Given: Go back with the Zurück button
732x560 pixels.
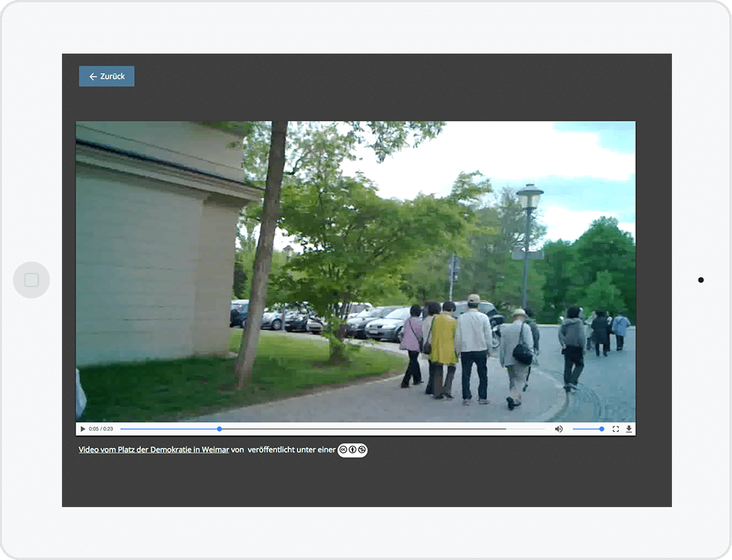Looking at the screenshot, I should coord(107,76).
